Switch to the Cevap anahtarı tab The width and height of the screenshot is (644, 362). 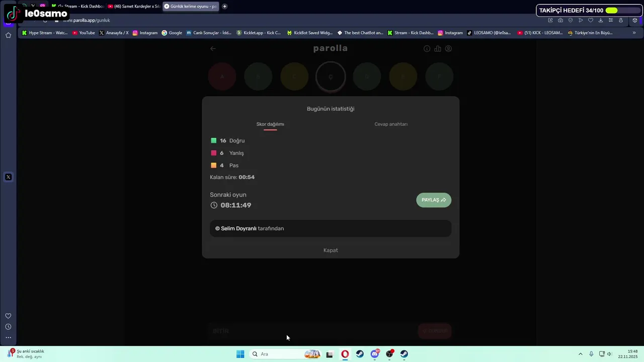coord(391,124)
